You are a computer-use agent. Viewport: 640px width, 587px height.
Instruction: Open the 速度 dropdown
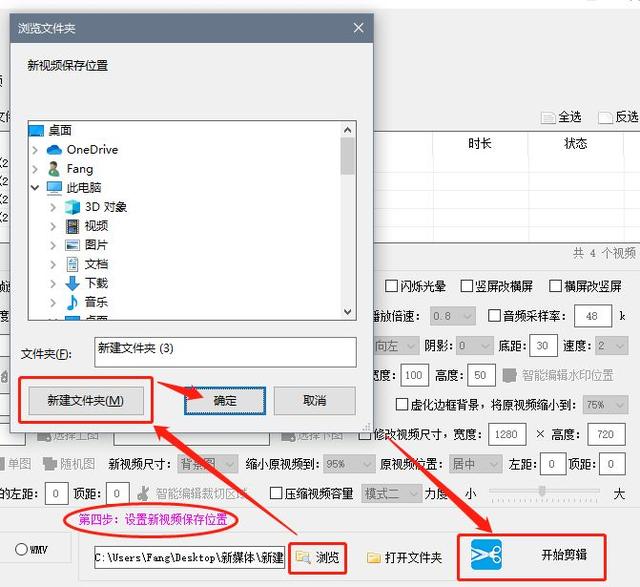coord(611,346)
